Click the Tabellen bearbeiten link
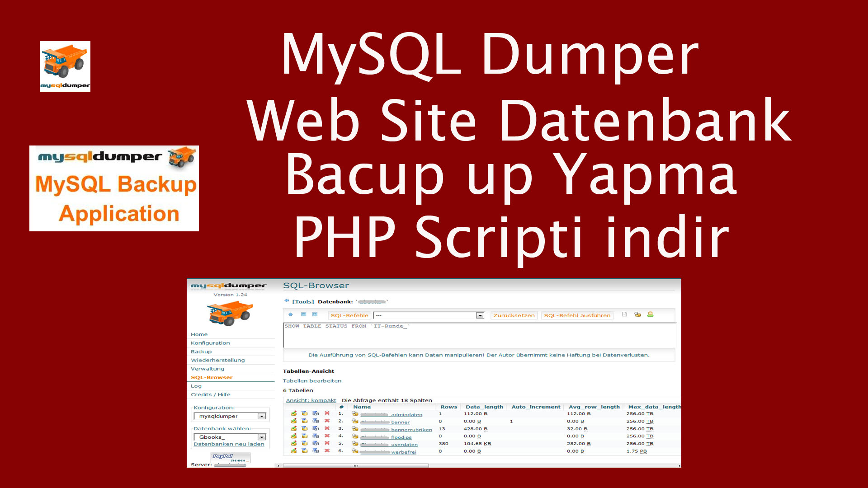The image size is (868, 488). [x=312, y=381]
